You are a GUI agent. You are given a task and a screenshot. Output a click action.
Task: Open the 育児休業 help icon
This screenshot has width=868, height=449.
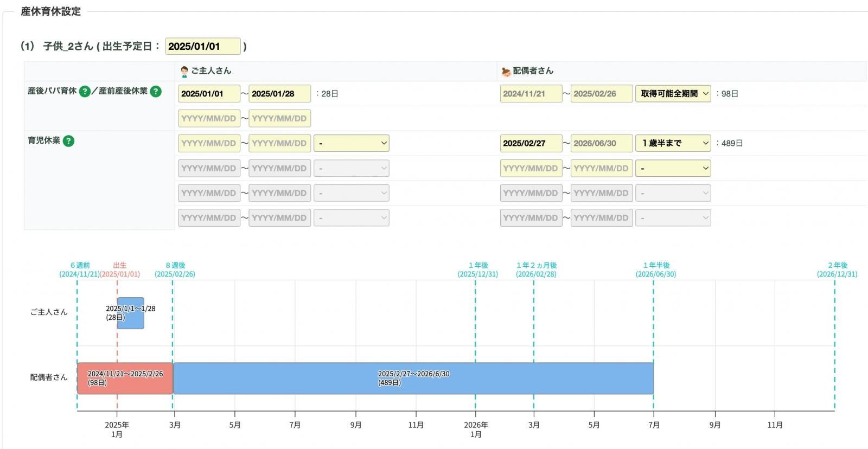68,141
